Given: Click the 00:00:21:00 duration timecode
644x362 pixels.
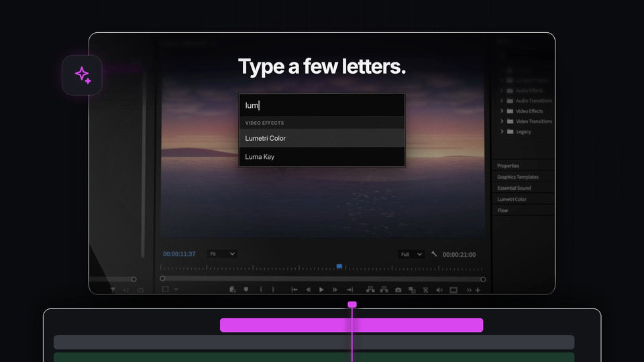Looking at the screenshot, I should [459, 255].
